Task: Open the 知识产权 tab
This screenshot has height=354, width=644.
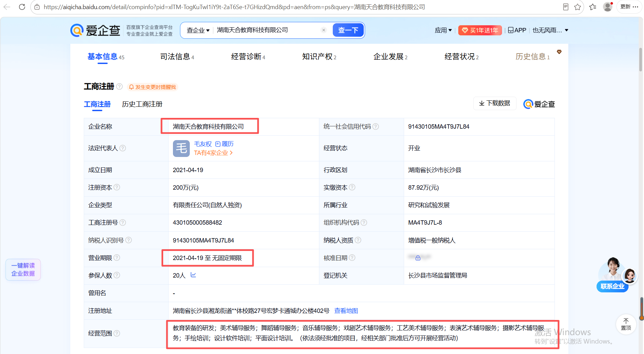Action: 319,57
